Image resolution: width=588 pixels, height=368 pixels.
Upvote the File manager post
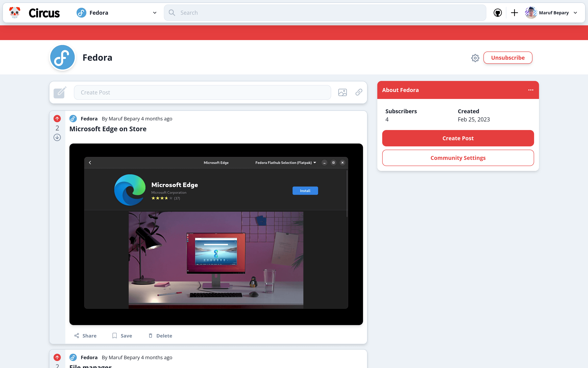[57, 357]
